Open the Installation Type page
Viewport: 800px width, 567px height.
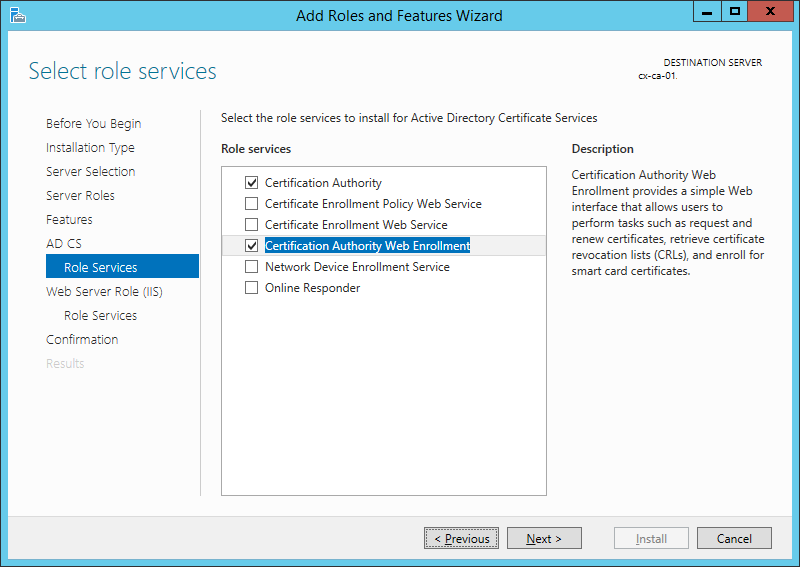[90, 148]
